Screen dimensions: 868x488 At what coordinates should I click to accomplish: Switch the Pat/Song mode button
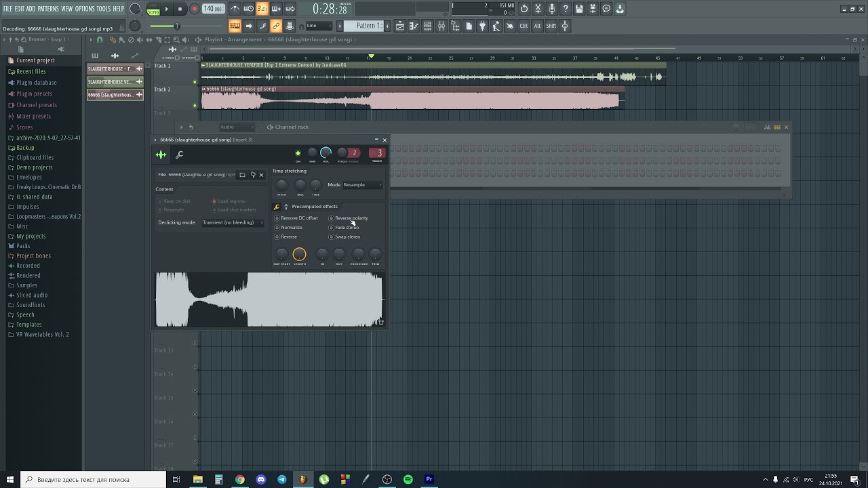(x=153, y=9)
